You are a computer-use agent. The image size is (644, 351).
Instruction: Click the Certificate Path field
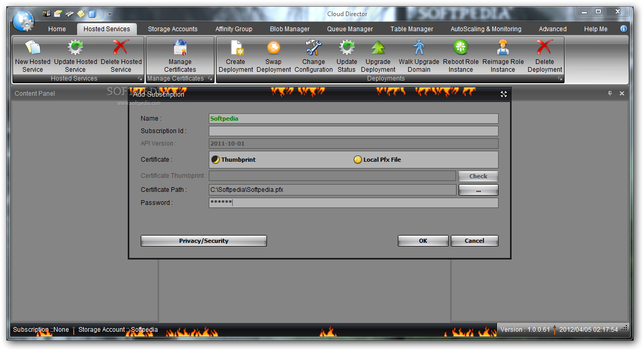click(x=332, y=190)
